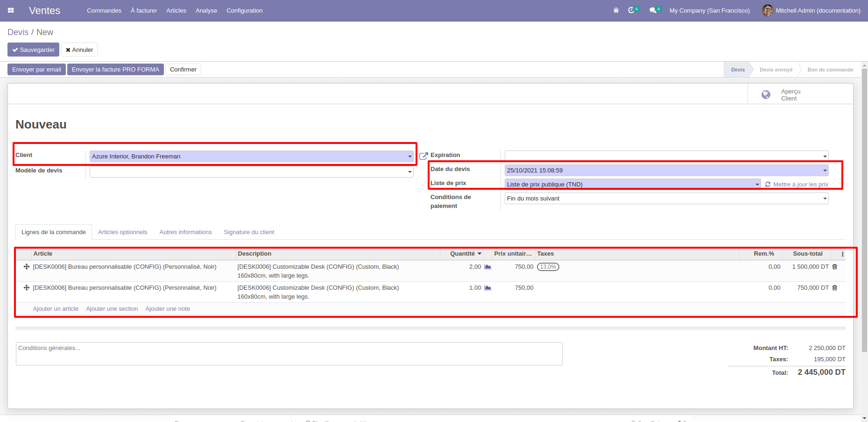Open the Articles menu
This screenshot has width=868, height=422.
[176, 10]
